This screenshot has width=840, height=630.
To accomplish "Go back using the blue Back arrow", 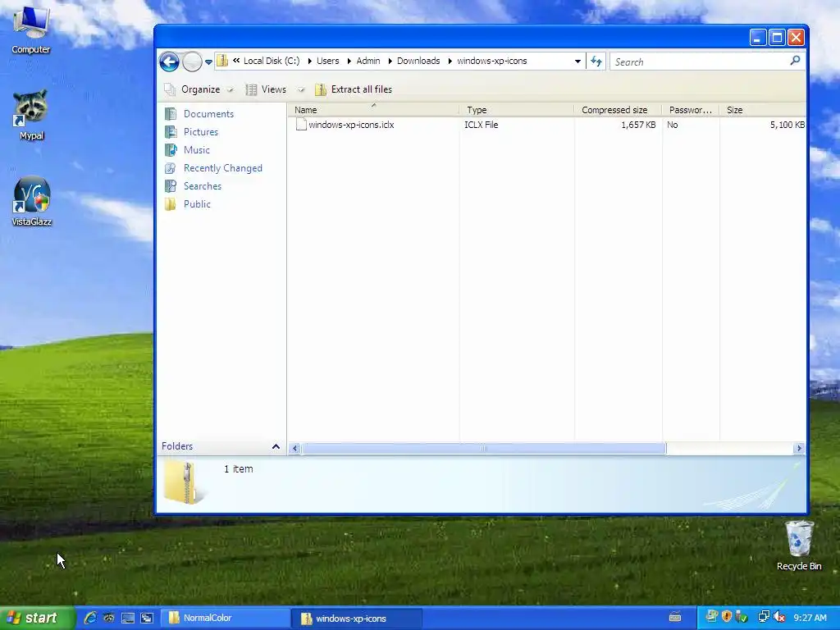I will pos(169,62).
